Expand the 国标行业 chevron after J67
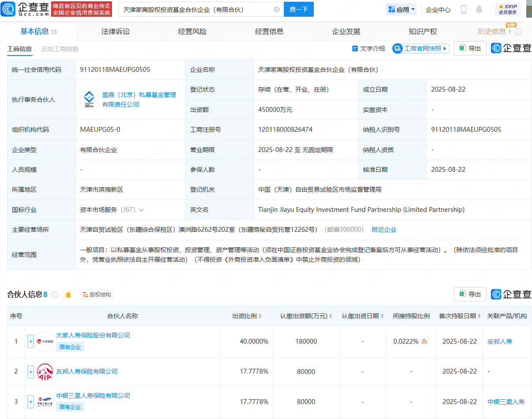Viewport: 532px width, 419px height. tap(141, 210)
